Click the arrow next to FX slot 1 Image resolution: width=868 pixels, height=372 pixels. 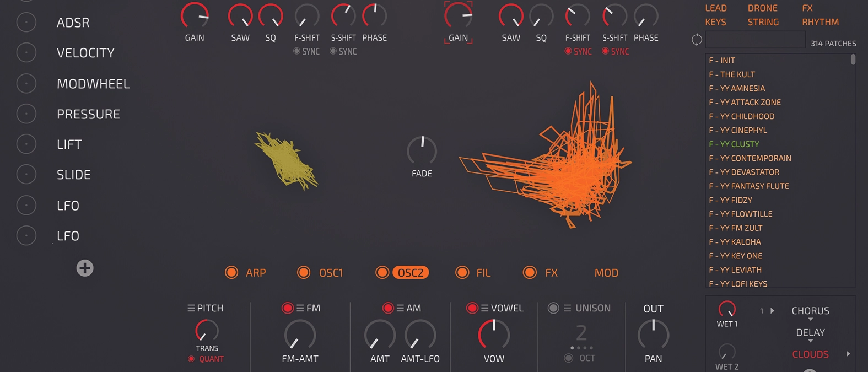773,311
